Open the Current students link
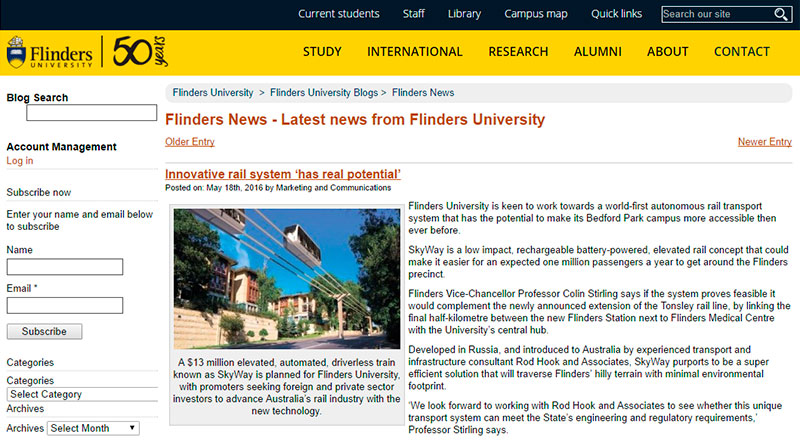Viewport: 800px width, 440px height. click(339, 14)
